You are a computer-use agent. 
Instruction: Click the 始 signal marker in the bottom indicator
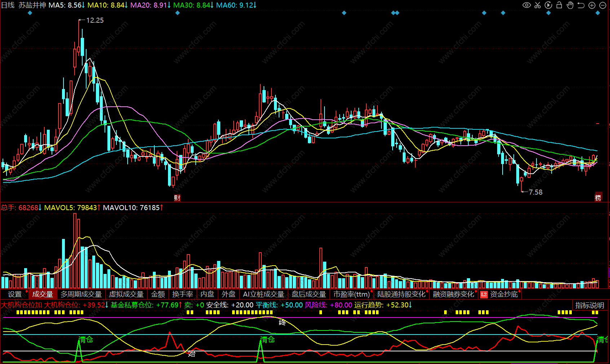[191, 354]
